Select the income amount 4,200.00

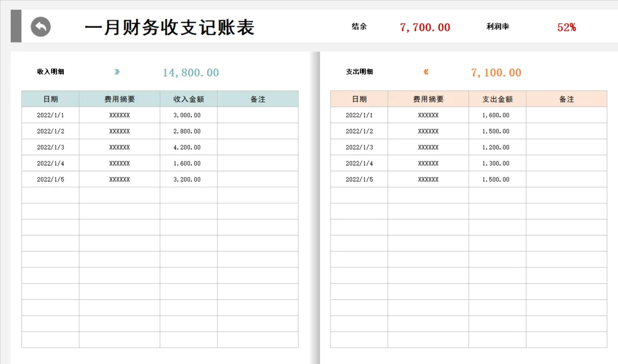pos(187,147)
